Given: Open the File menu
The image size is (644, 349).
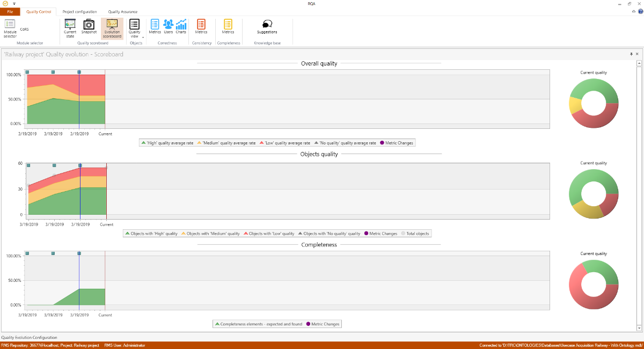Looking at the screenshot, I should click(10, 11).
